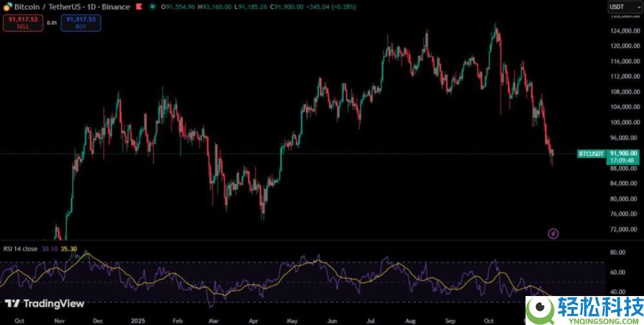Click the RSI value 35.30 in yellow
The width and height of the screenshot is (644, 325).
69,248
